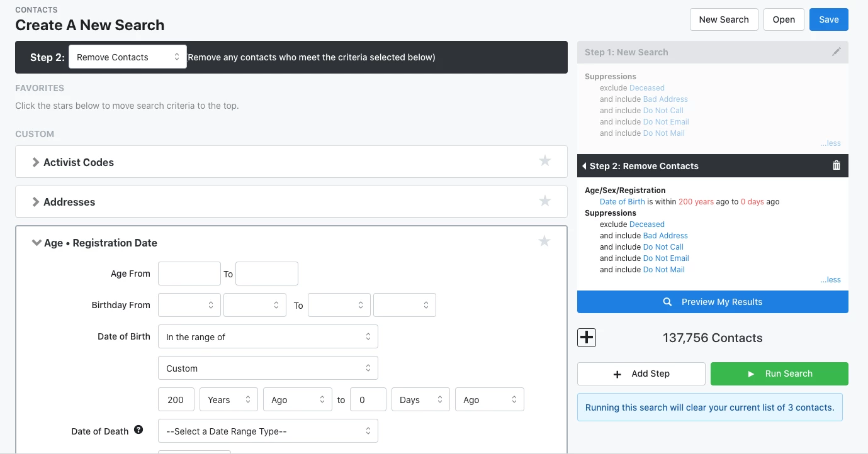The image size is (868, 454).
Task: Click the plus icon below Preview My Results
Action: 586,338
